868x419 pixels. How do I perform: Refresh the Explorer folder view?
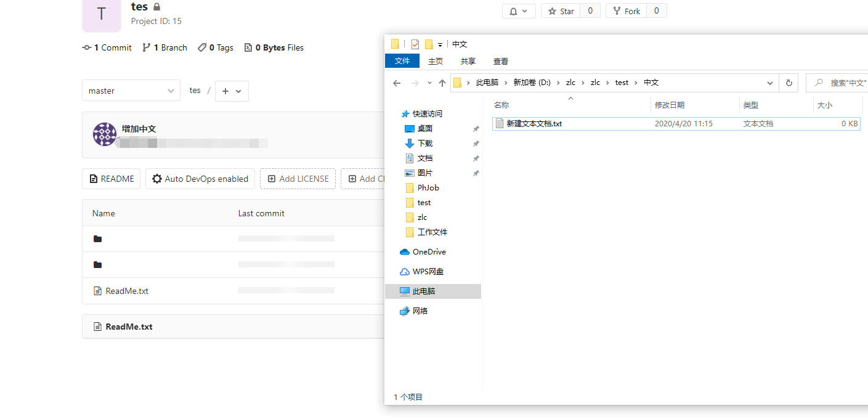[789, 83]
